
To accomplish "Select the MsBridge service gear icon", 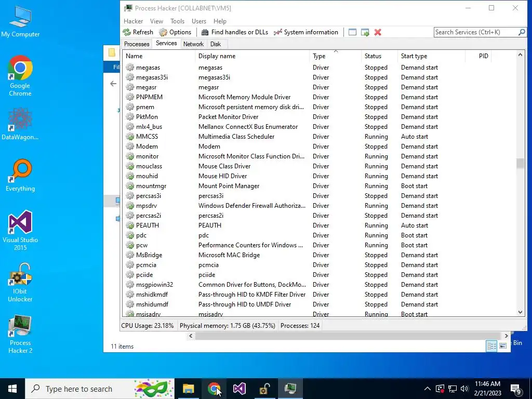I will click(x=129, y=255).
